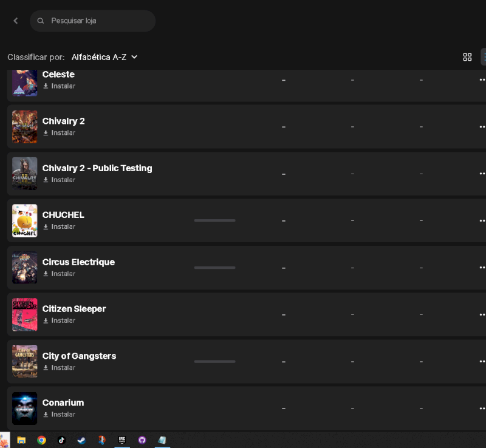This screenshot has height=448, width=486.
Task: Launch Google Chrome from the taskbar
Action: 41,440
